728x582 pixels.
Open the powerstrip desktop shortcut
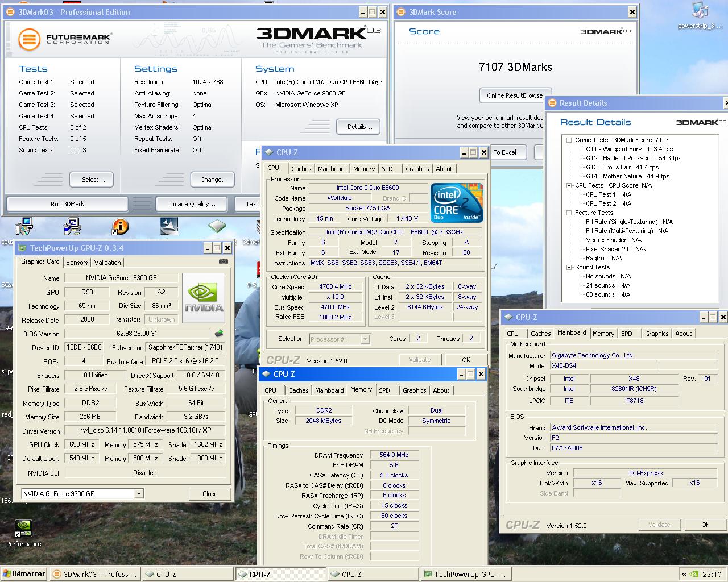(x=700, y=15)
